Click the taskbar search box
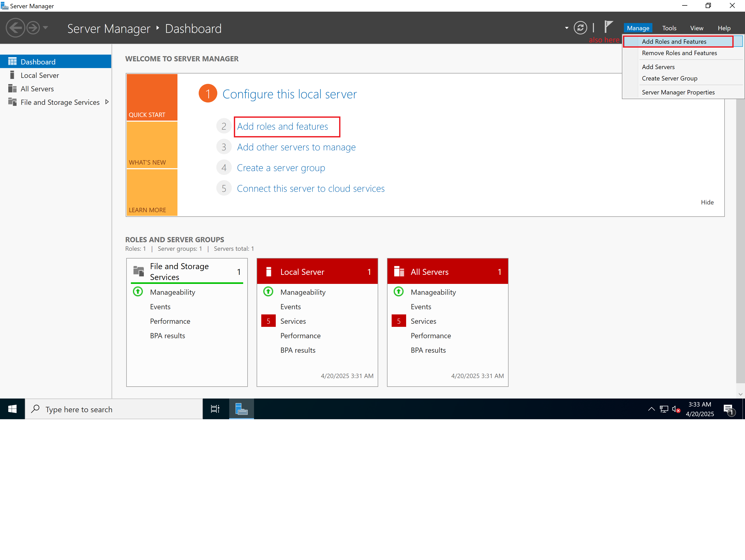This screenshot has width=745, height=560. coord(114,409)
